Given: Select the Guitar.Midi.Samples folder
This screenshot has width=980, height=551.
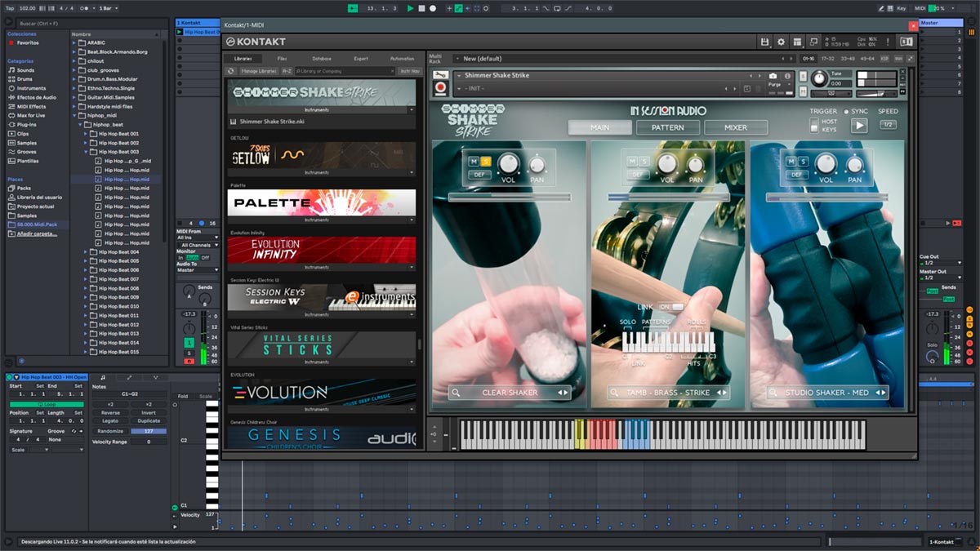Looking at the screenshot, I should [110, 97].
